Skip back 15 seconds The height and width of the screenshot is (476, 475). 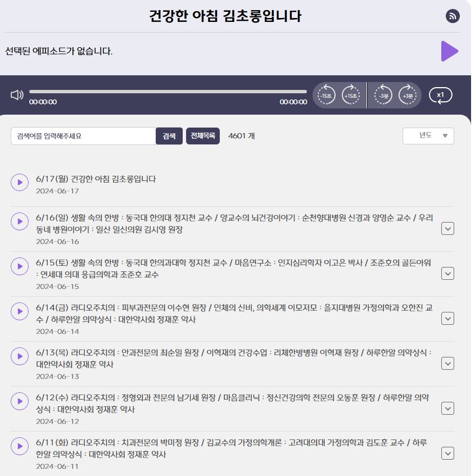[327, 94]
